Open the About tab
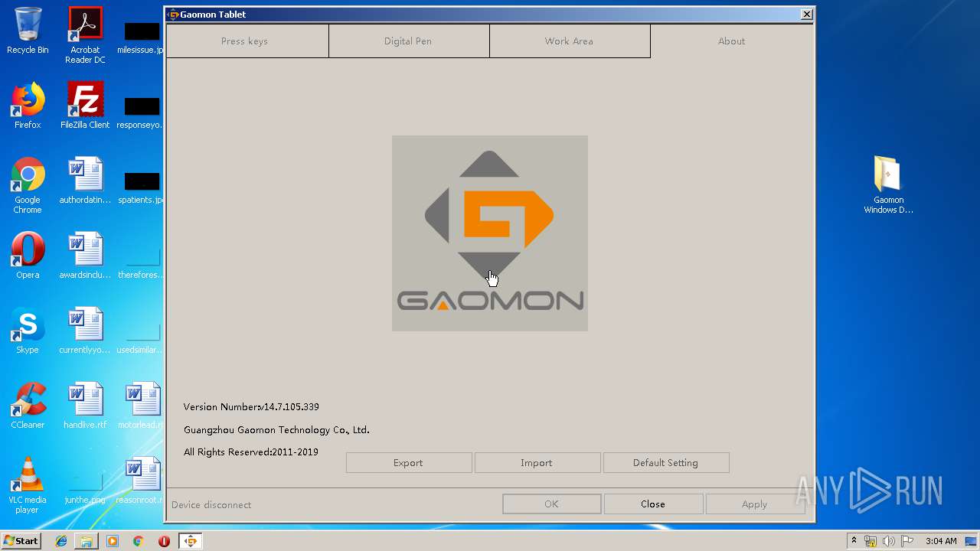This screenshot has width=980, height=551. [731, 41]
